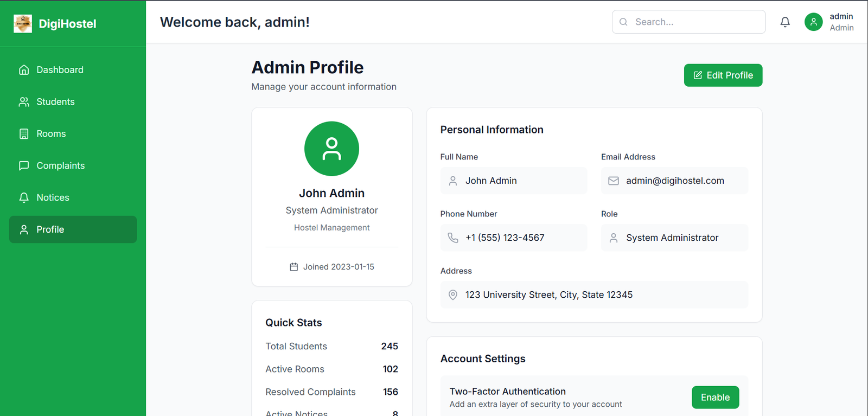Click the +1 (555) 123-4567 phone field
The width and height of the screenshot is (868, 416).
[x=514, y=238]
